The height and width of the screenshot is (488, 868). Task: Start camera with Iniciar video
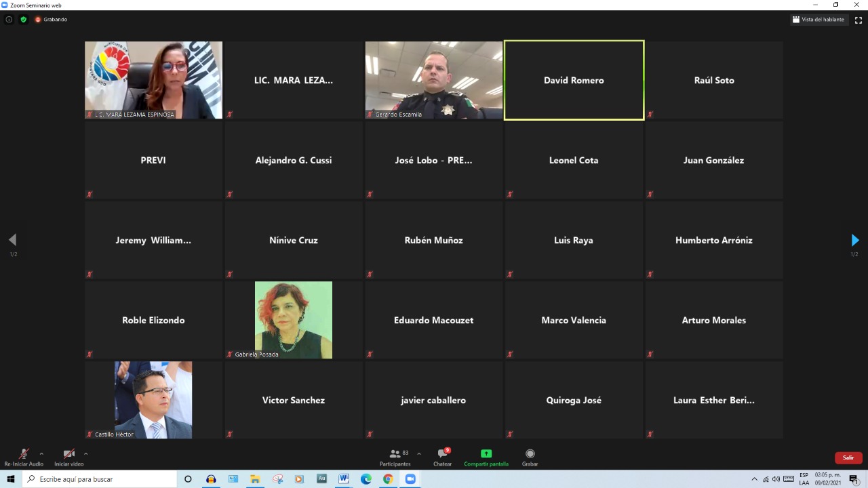68,454
